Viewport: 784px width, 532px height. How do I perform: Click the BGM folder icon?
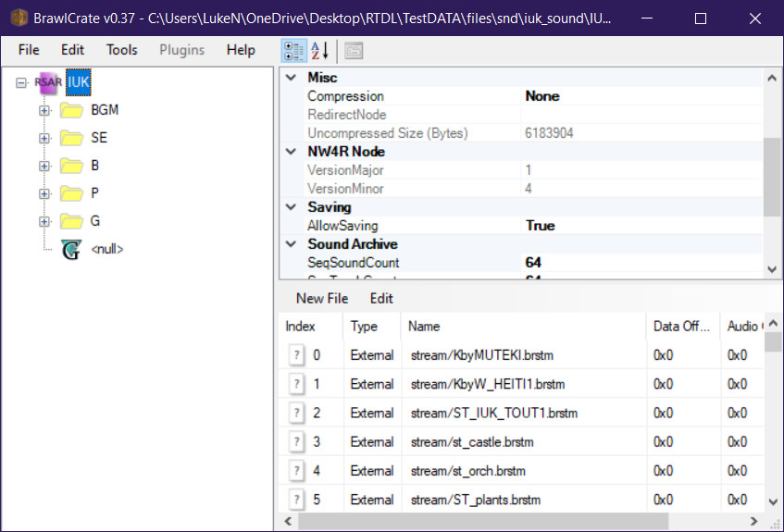(x=71, y=110)
